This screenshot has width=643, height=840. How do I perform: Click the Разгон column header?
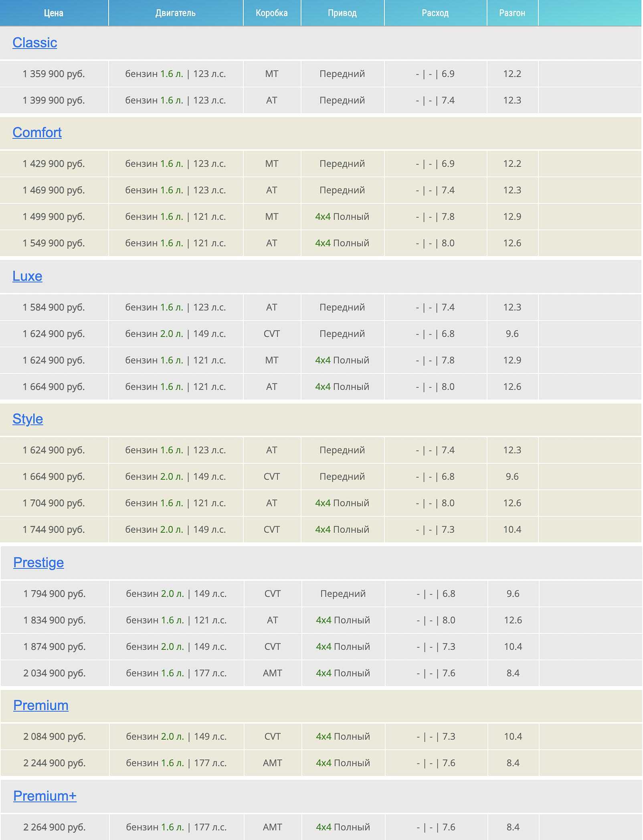(x=512, y=13)
